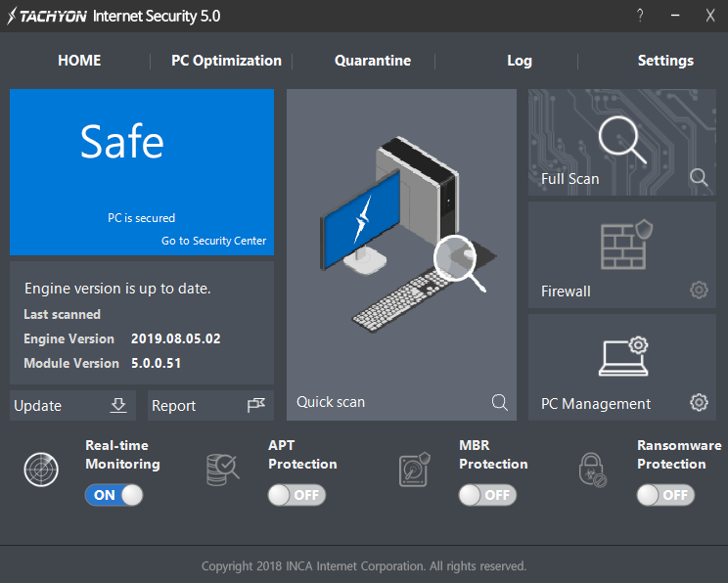The image size is (728, 583).
Task: Turn off Real-time Monitoring switch
Action: [114, 495]
